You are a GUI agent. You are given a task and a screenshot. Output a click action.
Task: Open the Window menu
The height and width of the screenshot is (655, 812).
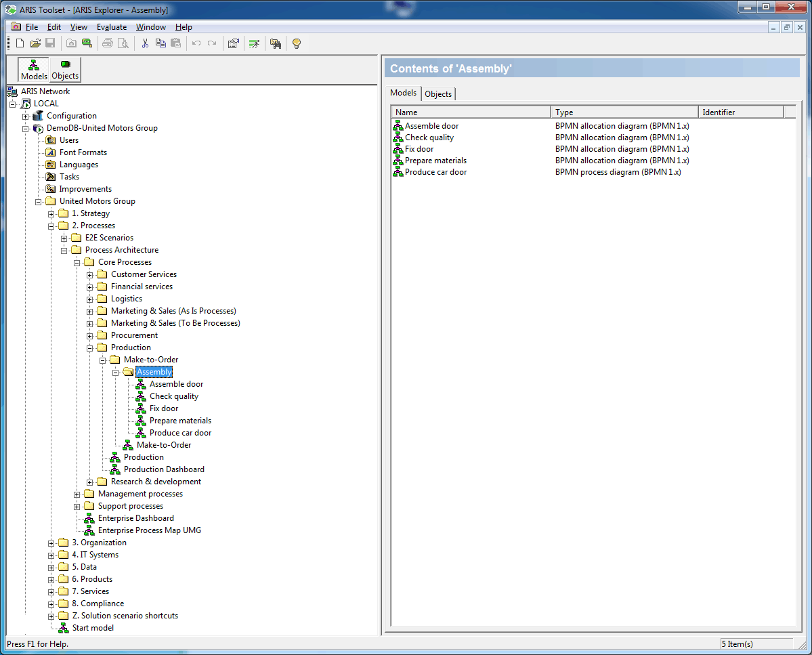tap(151, 27)
